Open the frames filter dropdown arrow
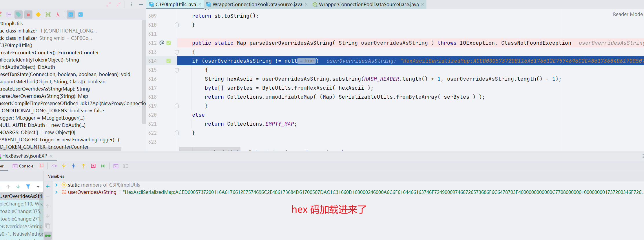This screenshot has width=644, height=240. (x=38, y=187)
